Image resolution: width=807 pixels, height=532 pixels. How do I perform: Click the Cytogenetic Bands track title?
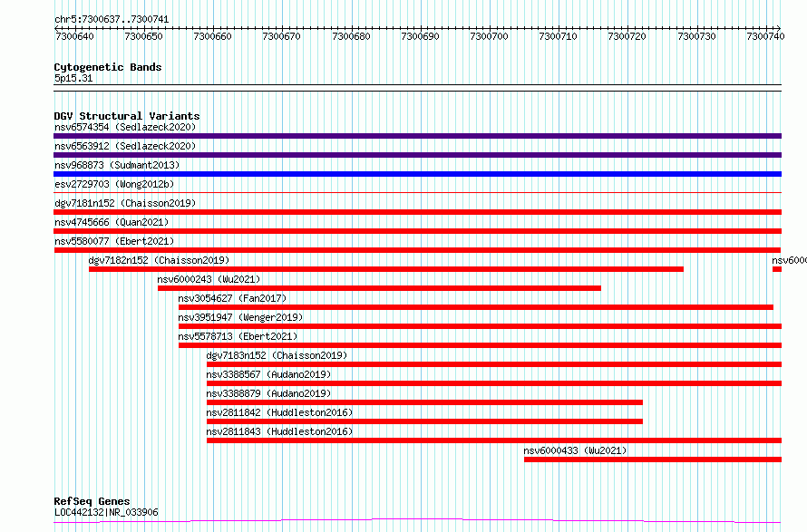pyautogui.click(x=108, y=67)
